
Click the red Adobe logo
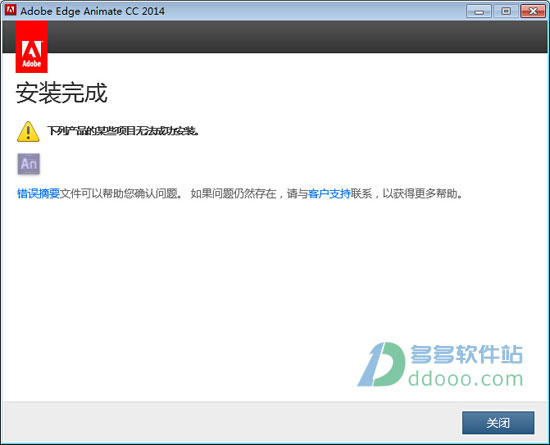point(32,47)
